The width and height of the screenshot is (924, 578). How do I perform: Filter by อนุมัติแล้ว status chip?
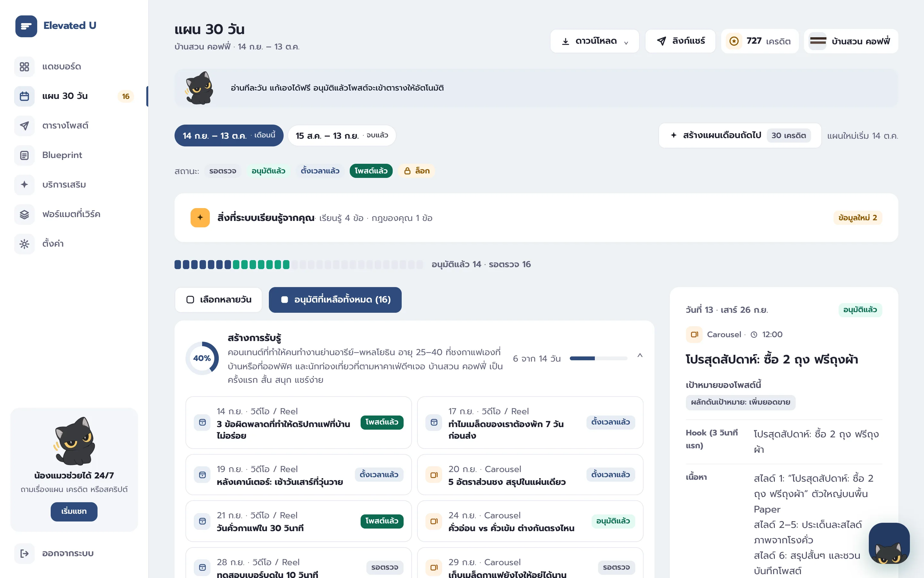click(269, 171)
